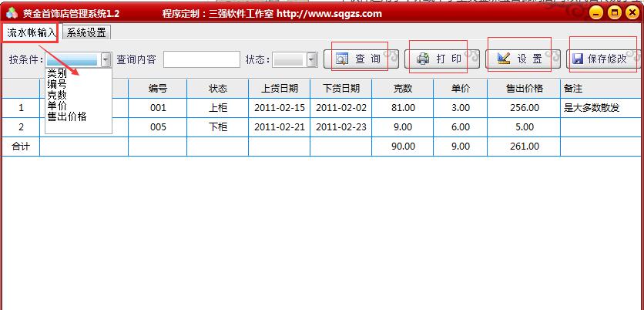The image size is (644, 310).
Task: Open the 系统设置 tab
Action: tap(86, 32)
